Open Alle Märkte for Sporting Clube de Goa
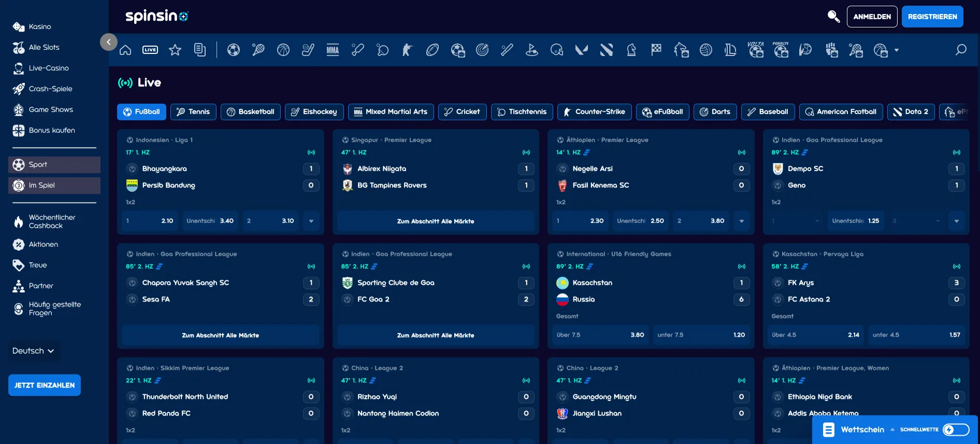 pyautogui.click(x=436, y=335)
